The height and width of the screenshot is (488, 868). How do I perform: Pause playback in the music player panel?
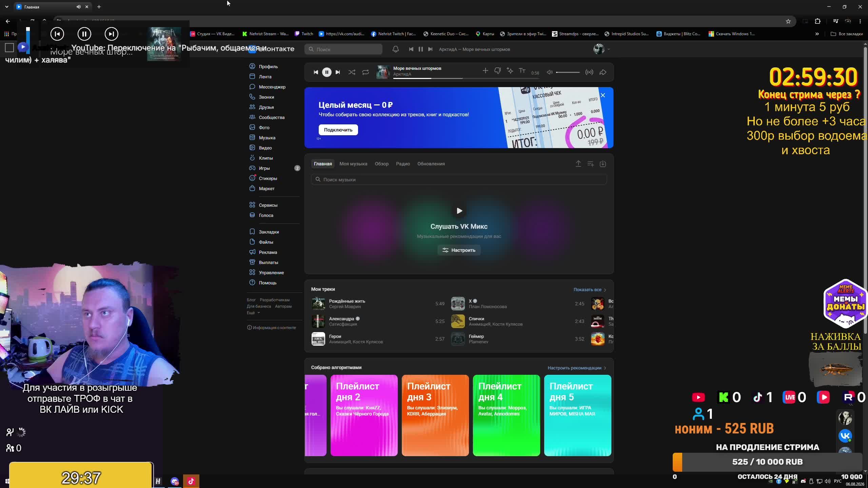click(327, 72)
